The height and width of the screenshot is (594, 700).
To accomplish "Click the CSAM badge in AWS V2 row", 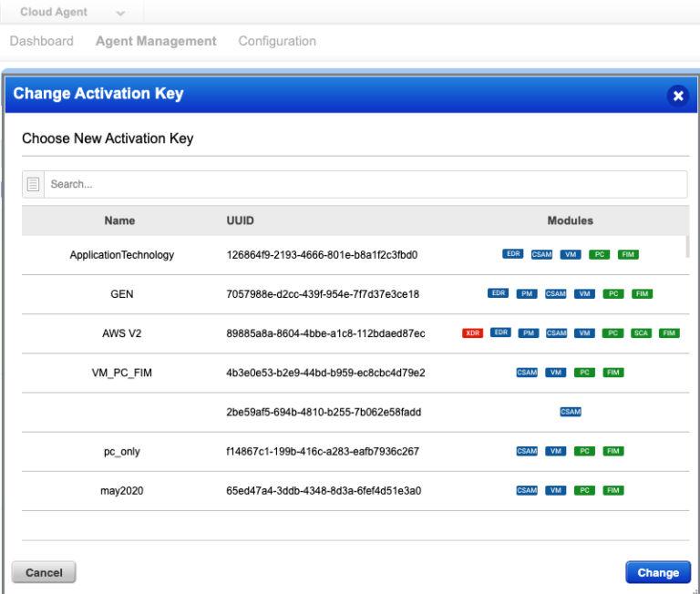I will 556,333.
